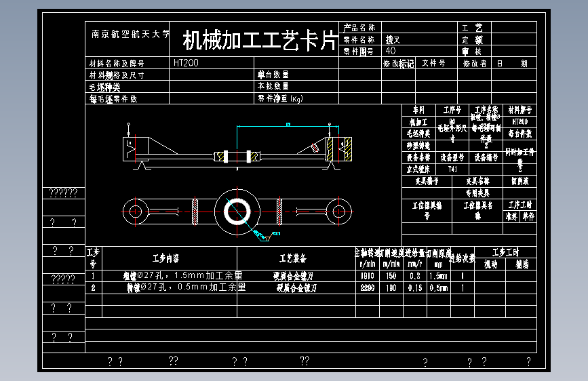Click the 工位器具编号 header cell
The height and width of the screenshot is (381, 588).
point(427,210)
